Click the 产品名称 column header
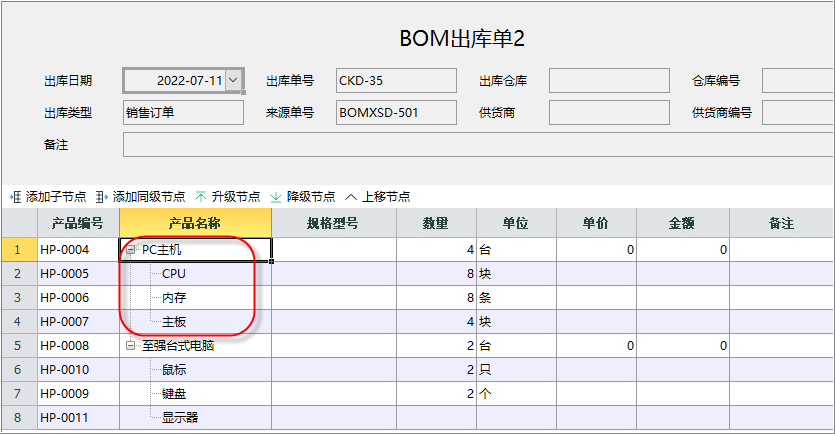 tap(195, 223)
